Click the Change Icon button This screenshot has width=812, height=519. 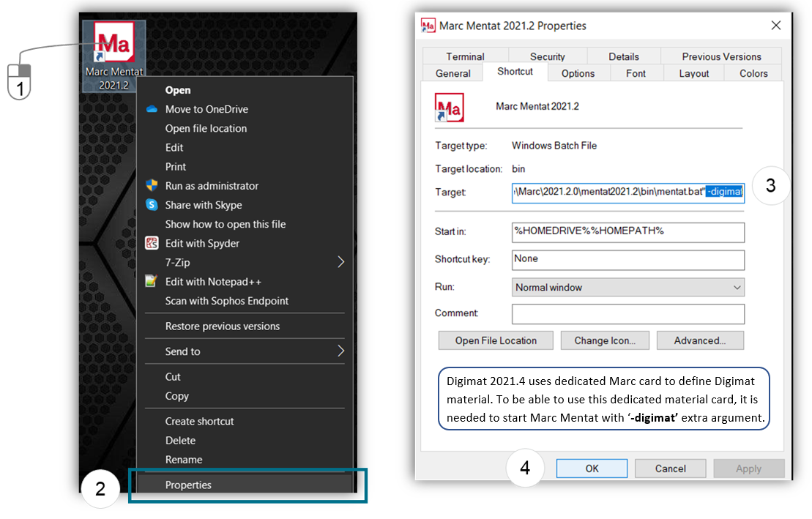605,340
